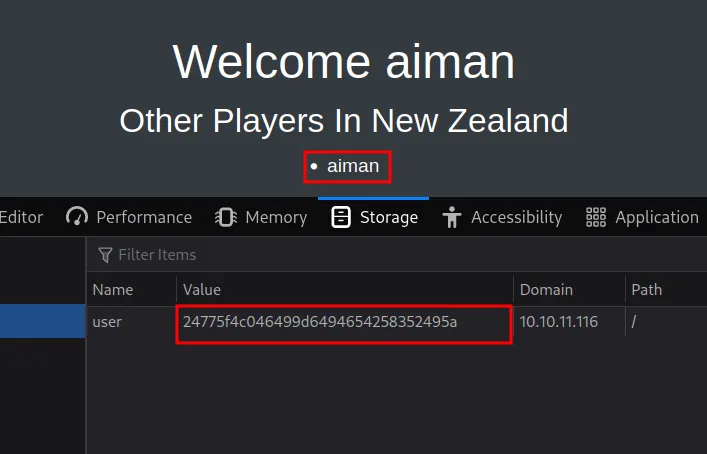Sort by the Value column header
707x454 pixels.
(x=202, y=290)
